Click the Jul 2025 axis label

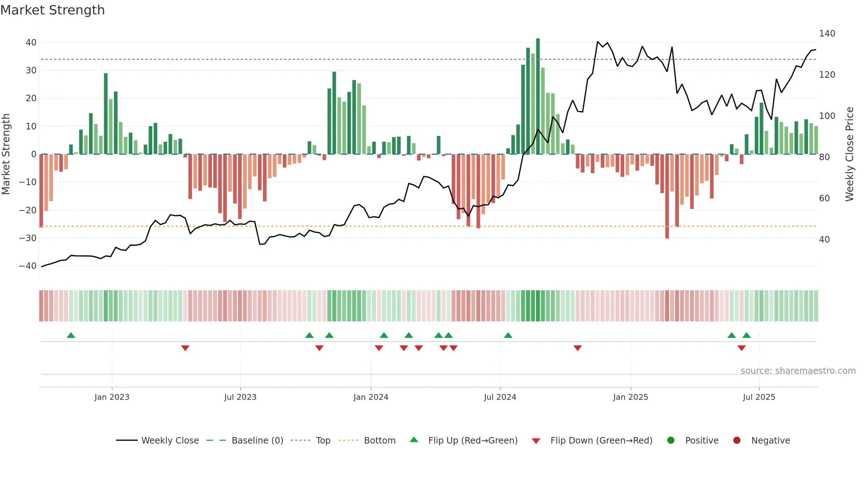tap(759, 397)
